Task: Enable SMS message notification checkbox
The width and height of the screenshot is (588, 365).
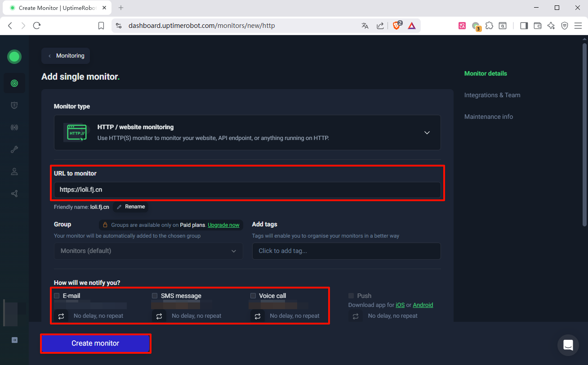Action: (155, 296)
